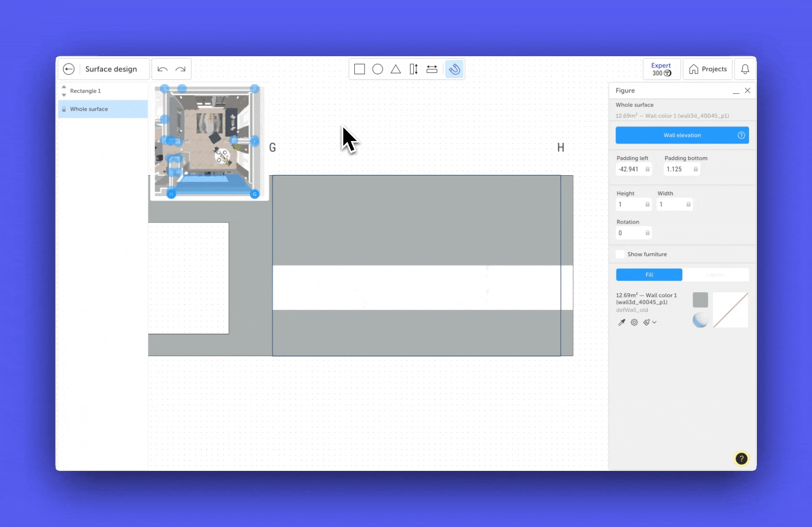812x527 pixels.
Task: Click the Rotation lock icon
Action: [648, 233]
